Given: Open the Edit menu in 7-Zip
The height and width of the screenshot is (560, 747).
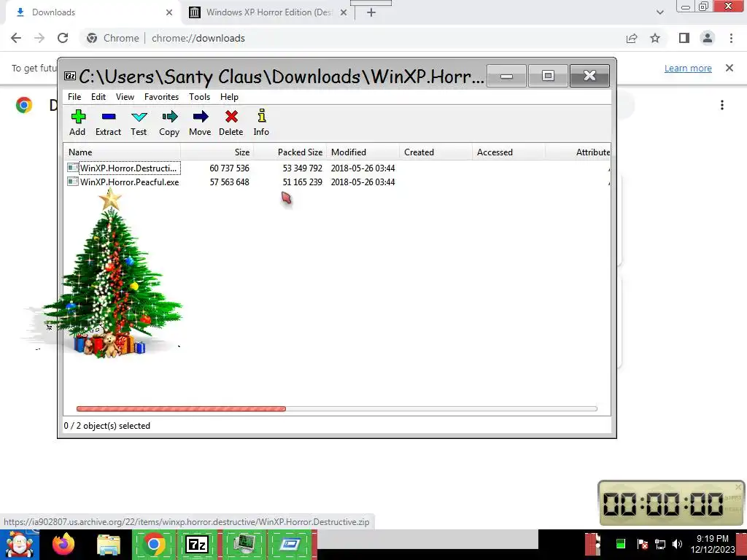Looking at the screenshot, I should (x=98, y=97).
